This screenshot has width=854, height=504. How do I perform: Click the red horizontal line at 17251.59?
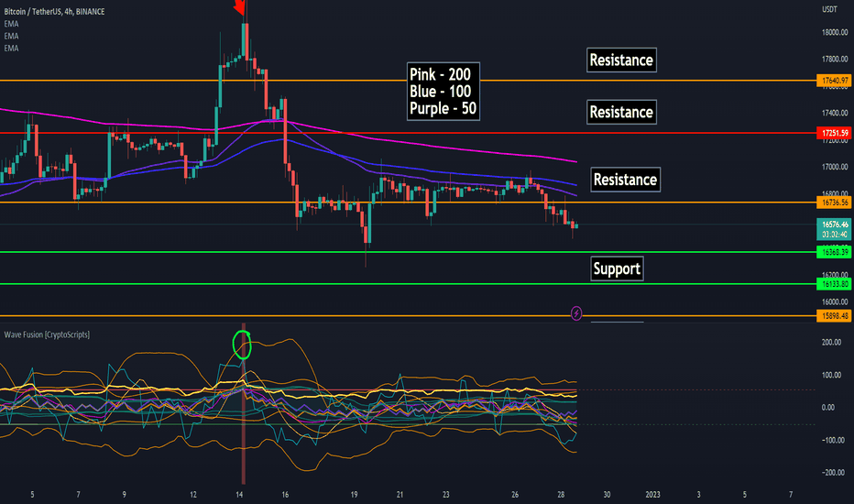click(x=409, y=133)
